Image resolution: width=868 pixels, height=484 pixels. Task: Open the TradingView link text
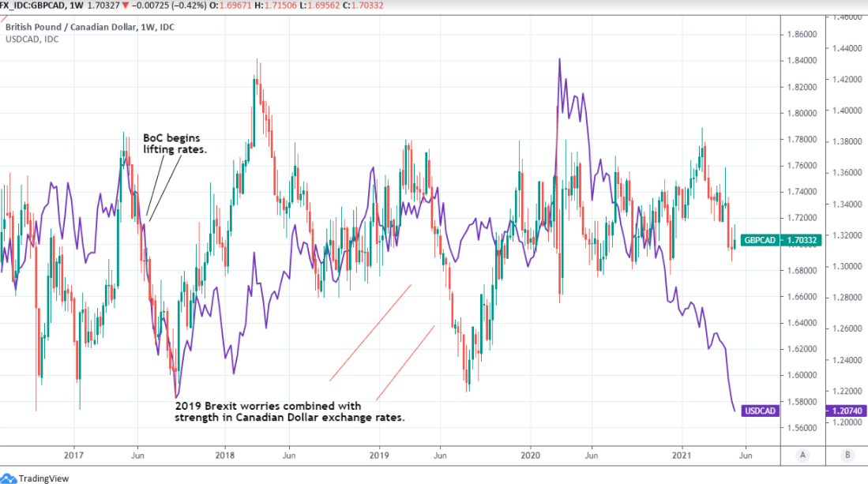43,478
